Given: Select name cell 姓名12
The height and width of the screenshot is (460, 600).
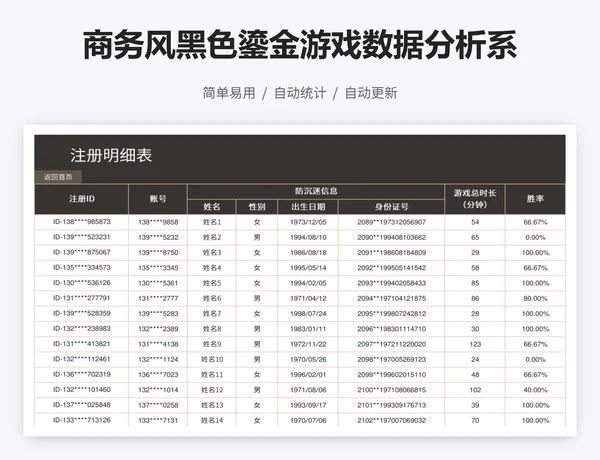Looking at the screenshot, I should coord(212,390).
